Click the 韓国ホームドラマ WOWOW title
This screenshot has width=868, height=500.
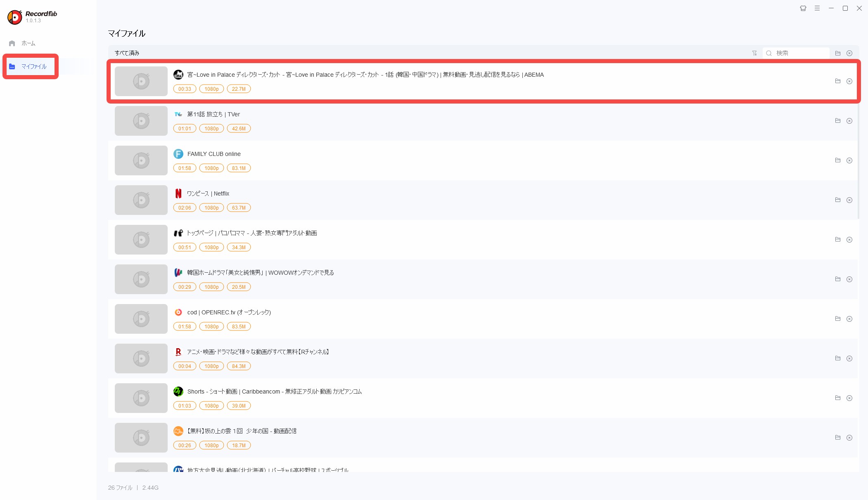pos(261,273)
